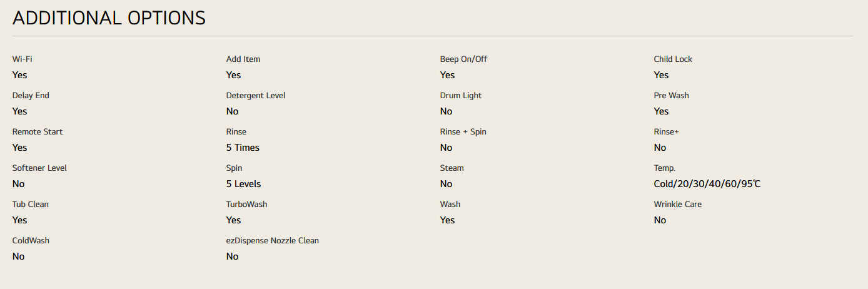Click the Cold/20/30/40/60/95℃ temperature value
This screenshot has height=289, width=868.
coord(707,184)
